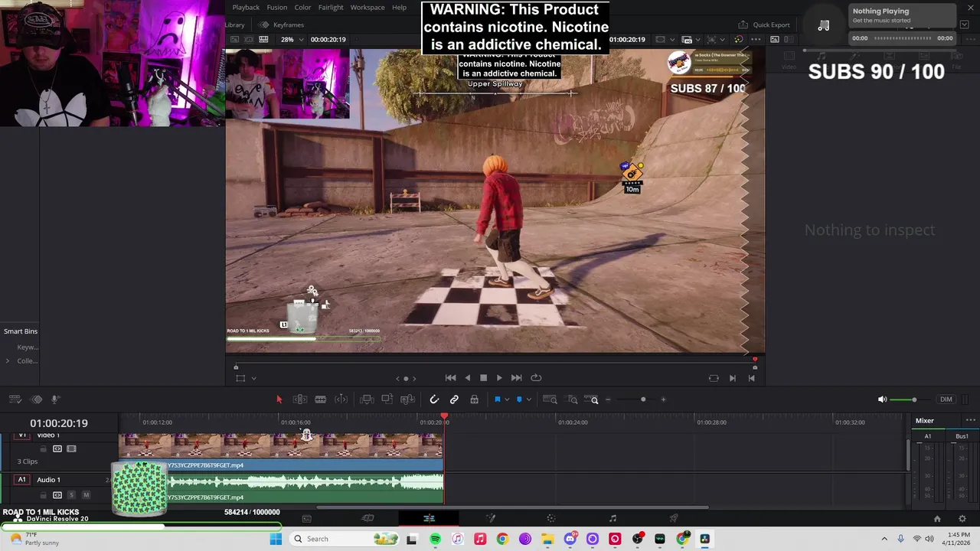Open the Color menu

click(302, 7)
